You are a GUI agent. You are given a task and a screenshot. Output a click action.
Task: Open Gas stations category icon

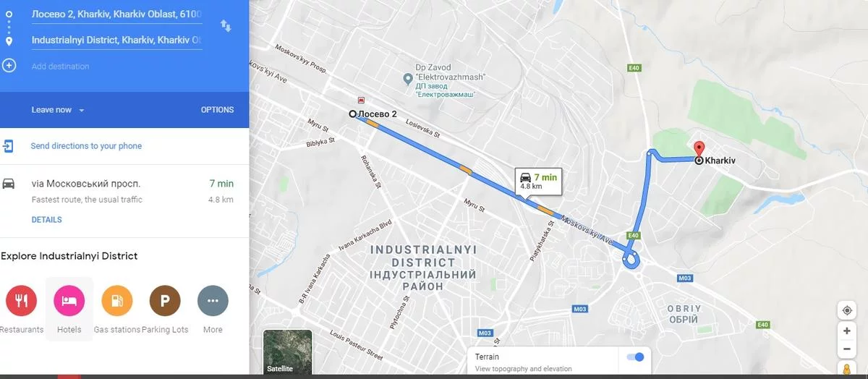click(x=116, y=301)
